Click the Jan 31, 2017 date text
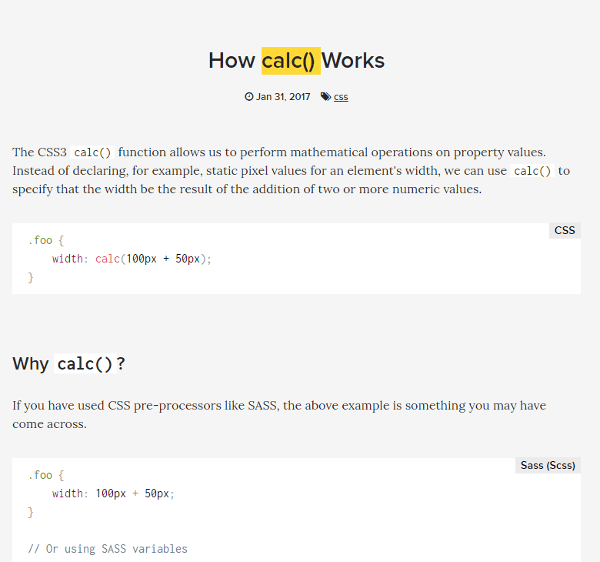The image size is (600, 562). coord(283,96)
